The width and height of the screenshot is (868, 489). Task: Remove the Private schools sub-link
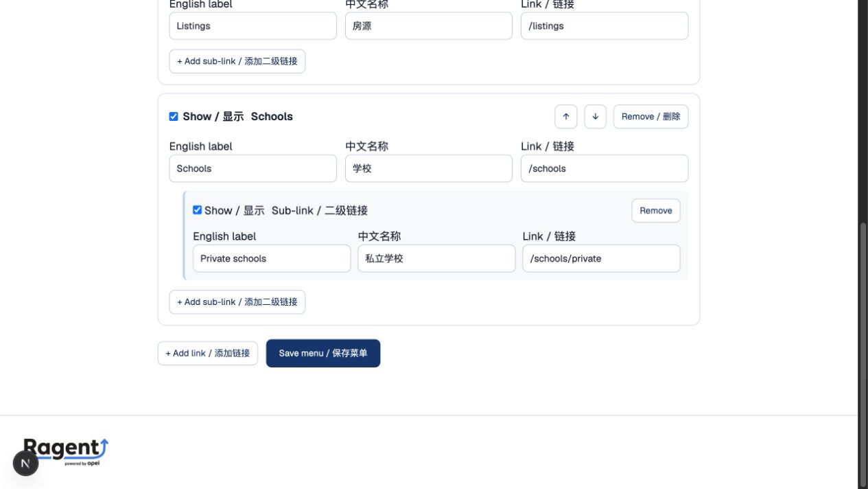(656, 211)
